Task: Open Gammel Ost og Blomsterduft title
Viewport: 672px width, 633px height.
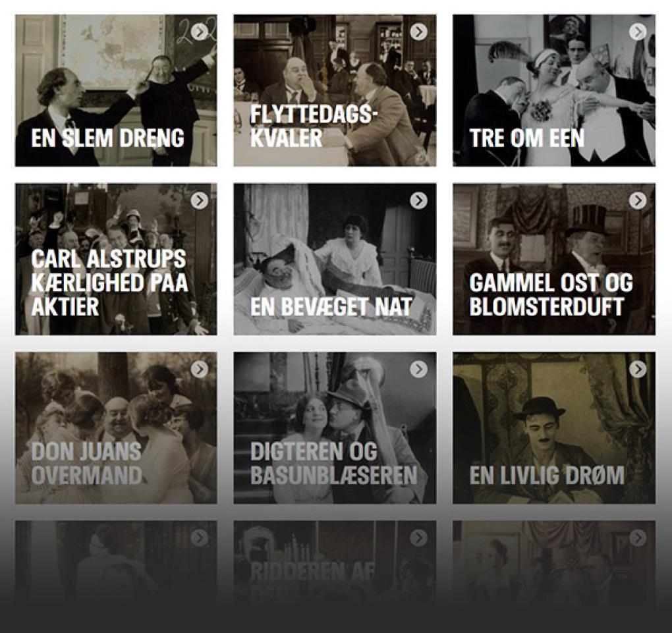Action: coord(551,295)
